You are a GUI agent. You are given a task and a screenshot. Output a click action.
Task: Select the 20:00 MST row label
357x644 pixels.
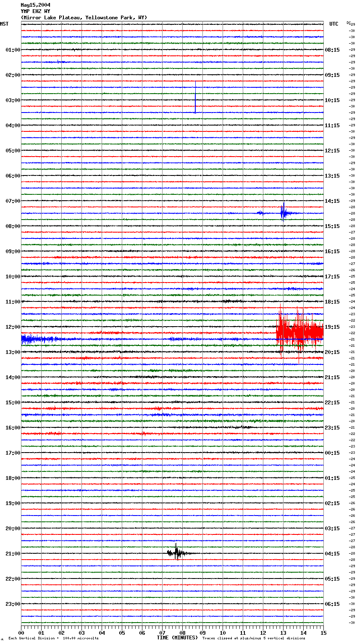point(13,529)
